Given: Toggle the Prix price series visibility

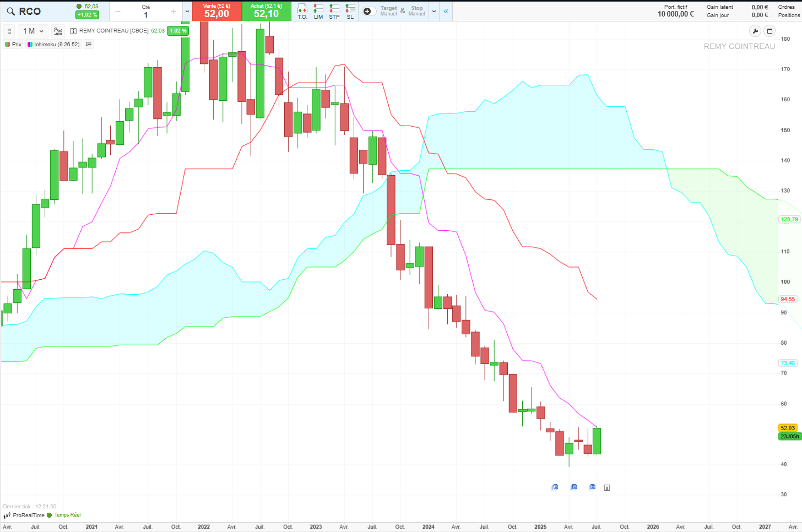Looking at the screenshot, I should click(14, 44).
